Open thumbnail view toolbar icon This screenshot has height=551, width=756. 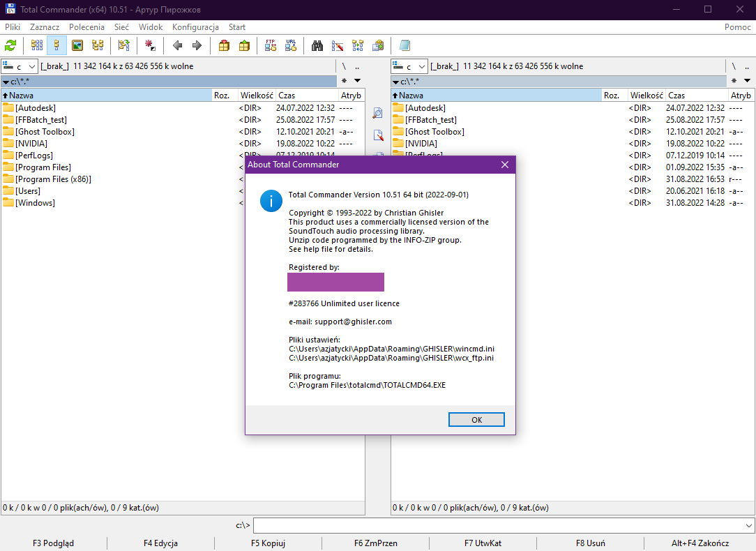pos(77,46)
